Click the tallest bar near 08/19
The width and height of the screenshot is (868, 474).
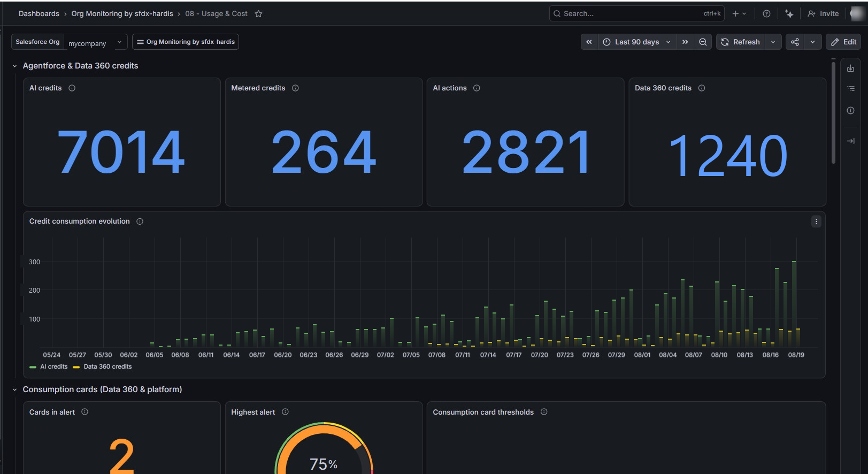pos(794,304)
